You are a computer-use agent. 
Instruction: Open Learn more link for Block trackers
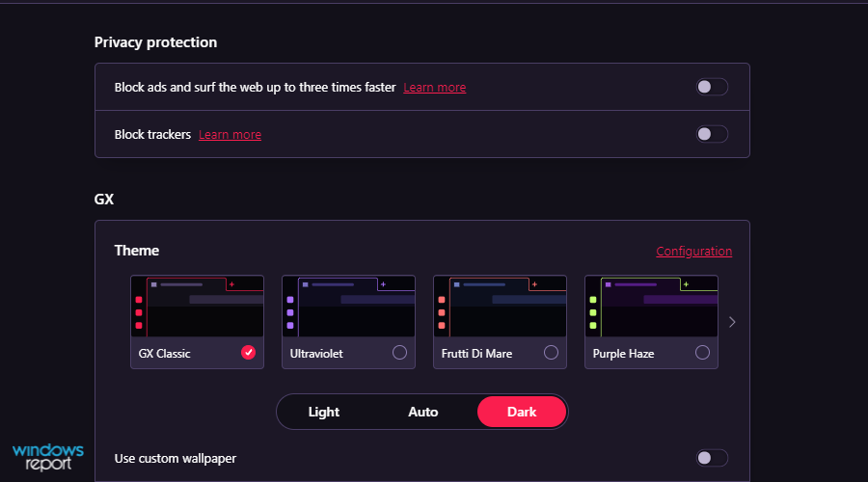[230, 134]
